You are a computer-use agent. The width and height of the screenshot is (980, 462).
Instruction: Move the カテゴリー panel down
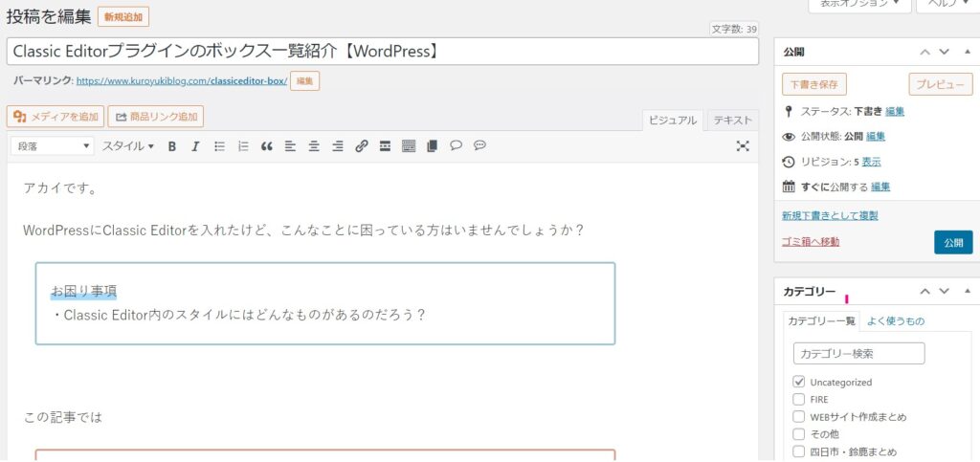coord(944,292)
